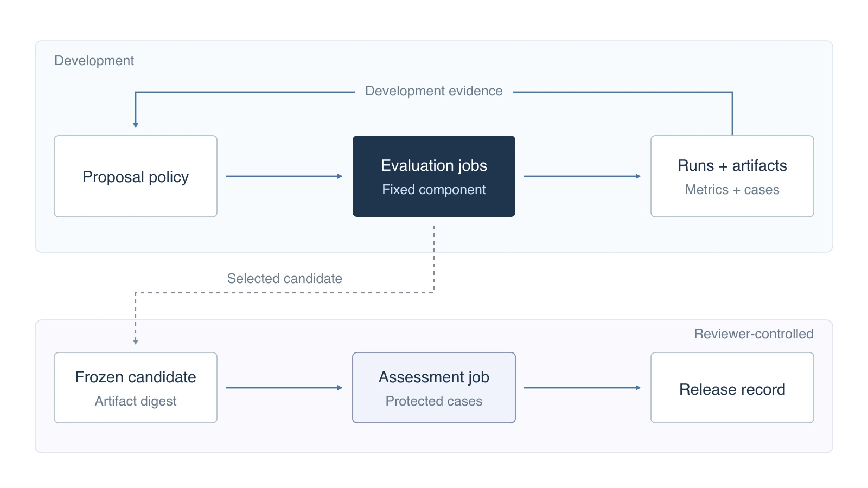The image size is (868, 488).
Task: Click the 'Fixed component' subtitle
Action: (x=434, y=190)
